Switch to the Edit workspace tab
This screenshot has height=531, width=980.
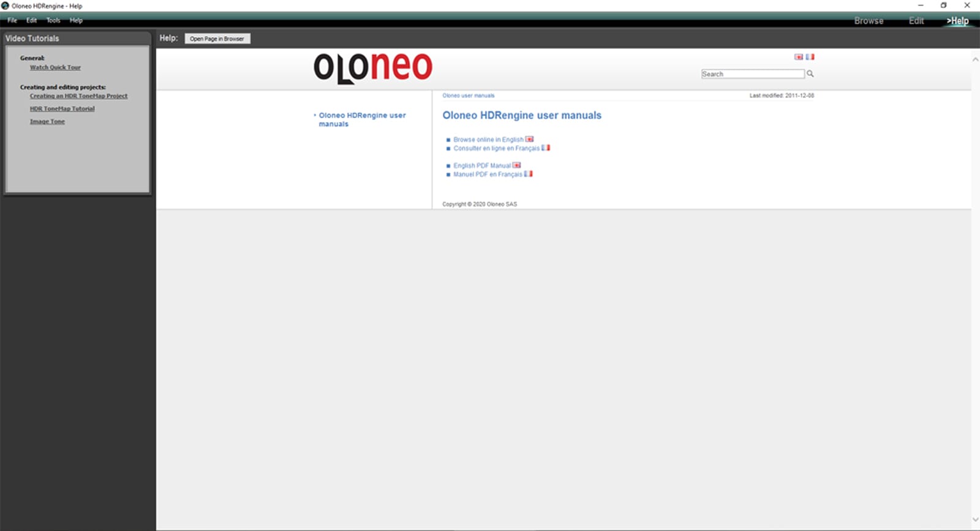916,21
